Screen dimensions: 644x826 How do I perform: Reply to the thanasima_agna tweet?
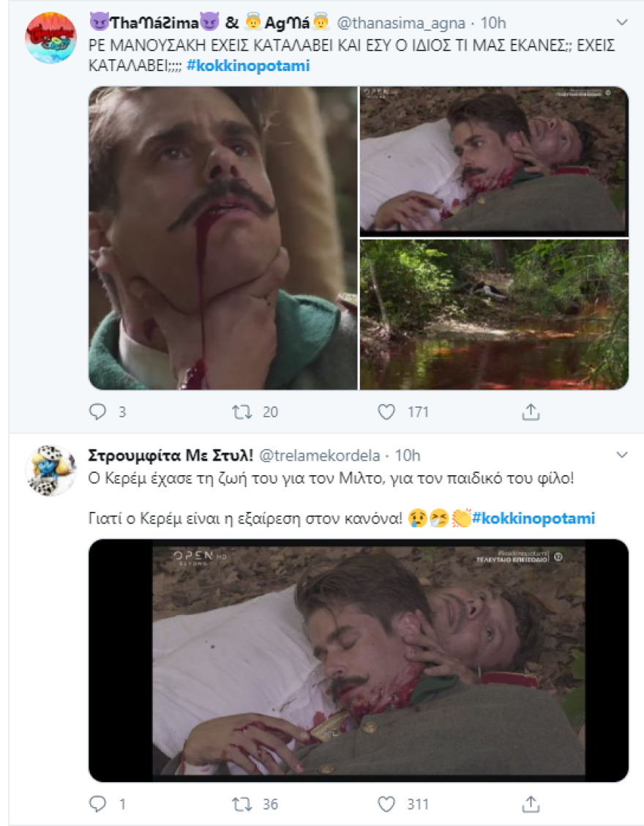98,412
